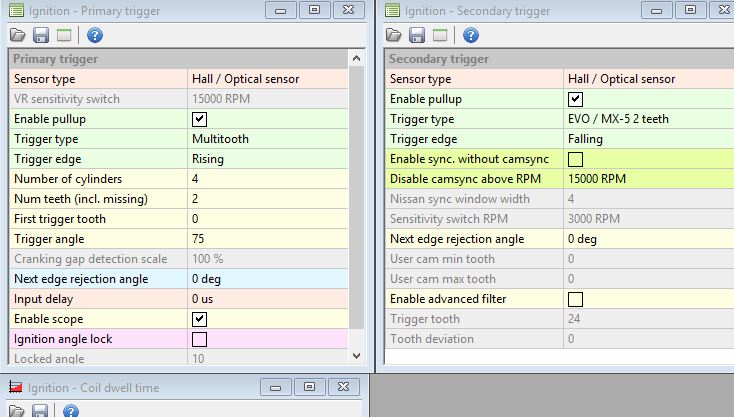Open the EVO / MX-5 2 teeth dropdown
734x417 pixels.
[645, 119]
